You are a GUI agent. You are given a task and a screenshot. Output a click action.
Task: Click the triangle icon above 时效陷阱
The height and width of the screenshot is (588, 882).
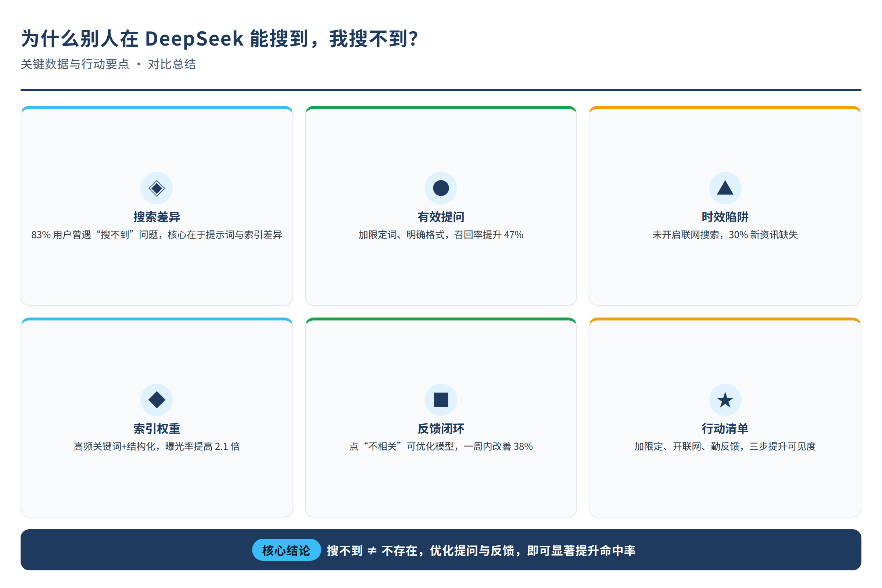(x=725, y=188)
